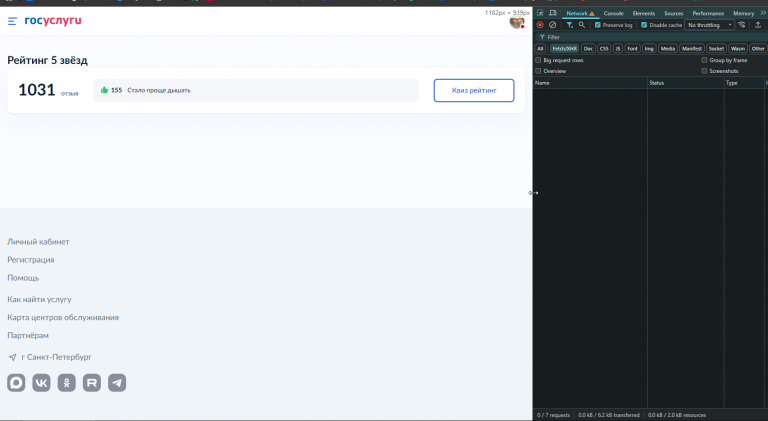
Task: Open the user profile avatar
Action: 517,22
